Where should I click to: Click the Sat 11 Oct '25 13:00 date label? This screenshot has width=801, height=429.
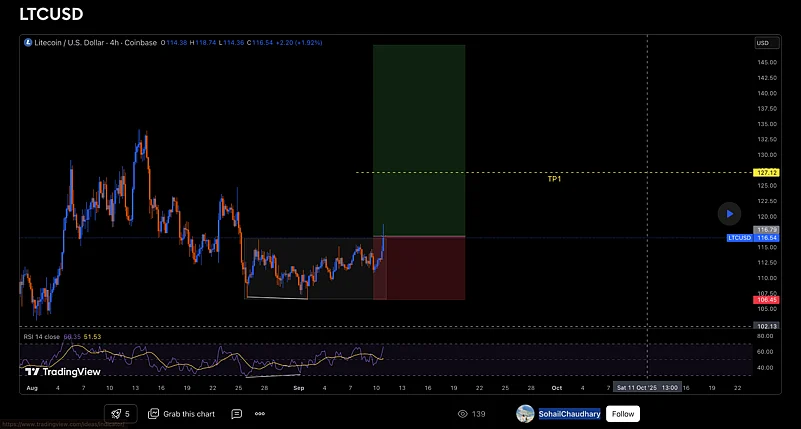648,388
